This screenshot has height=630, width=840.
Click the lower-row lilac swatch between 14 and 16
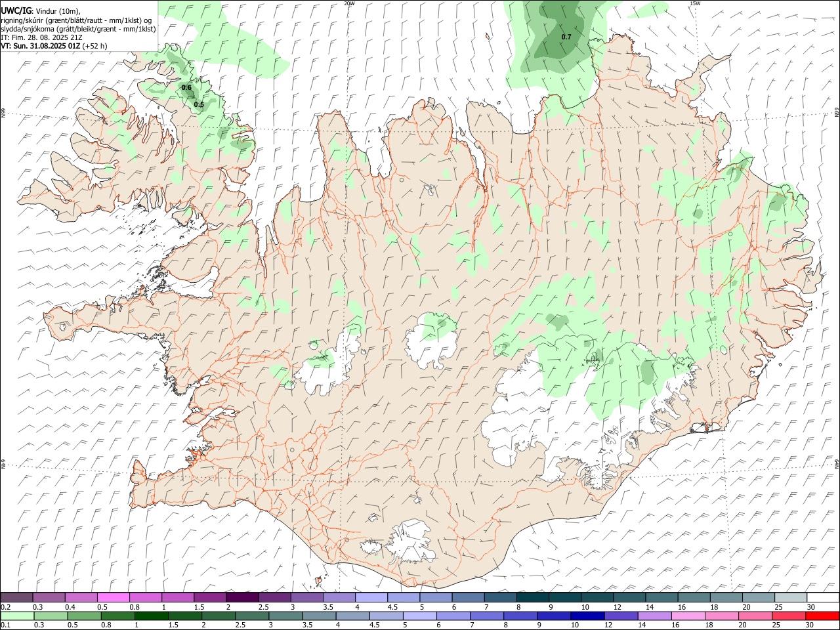tap(654, 616)
